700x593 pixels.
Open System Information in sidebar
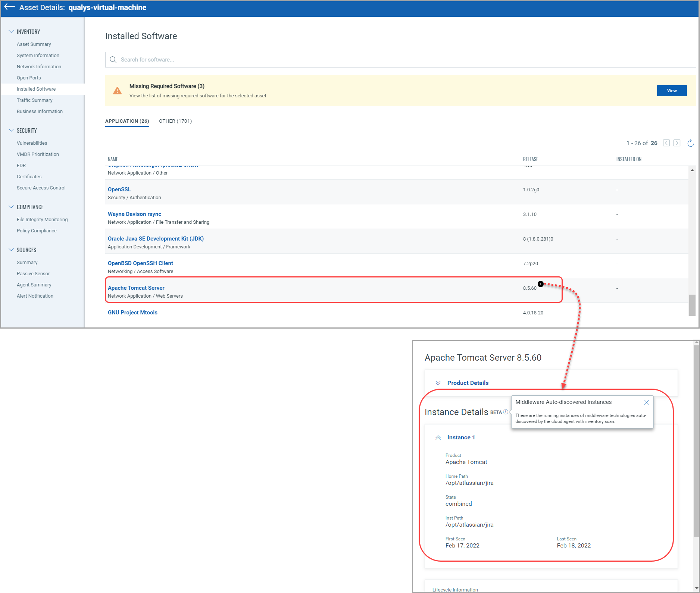coord(38,55)
